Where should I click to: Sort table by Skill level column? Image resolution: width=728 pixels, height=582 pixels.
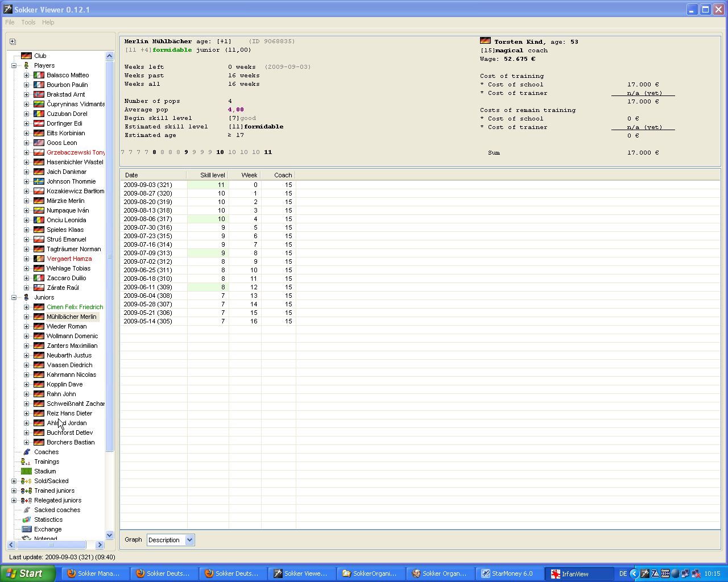[208, 175]
